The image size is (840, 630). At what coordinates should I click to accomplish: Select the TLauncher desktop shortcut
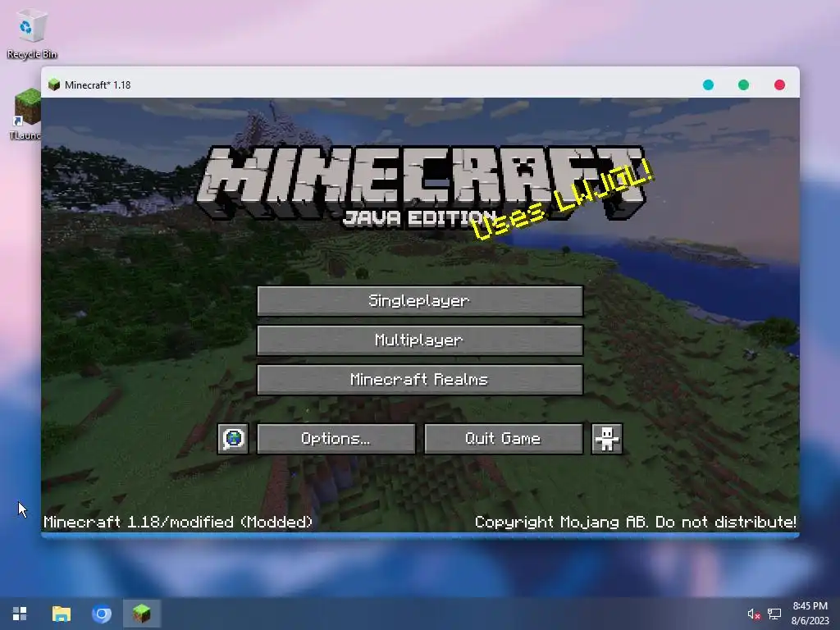(x=25, y=115)
